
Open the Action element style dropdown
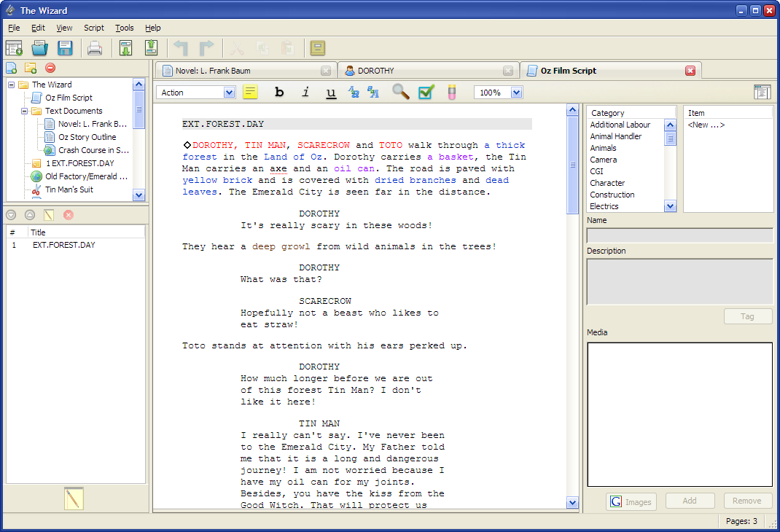pyautogui.click(x=230, y=93)
